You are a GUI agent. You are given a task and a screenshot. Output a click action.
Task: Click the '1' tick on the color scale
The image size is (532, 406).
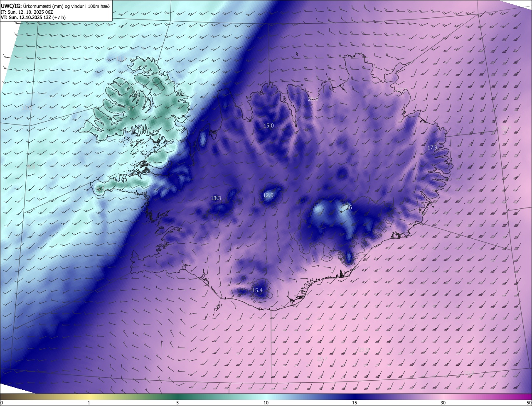[89, 403]
